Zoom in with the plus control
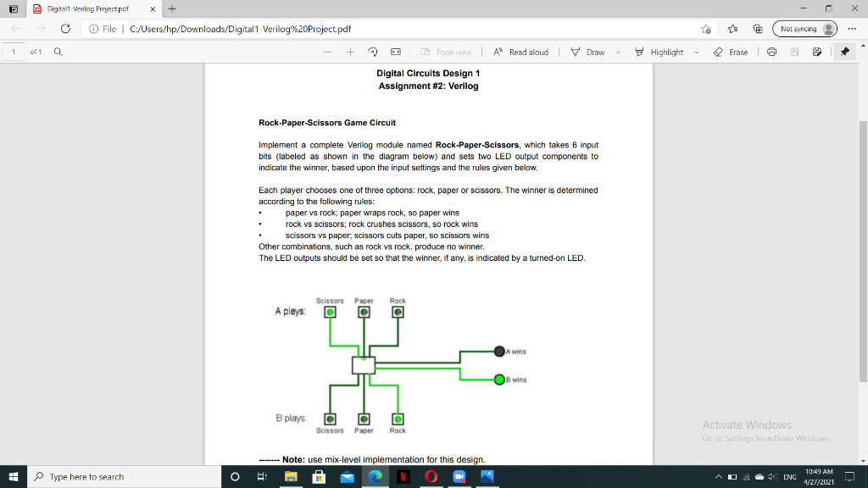Viewport: 868px width, 488px height. (x=350, y=51)
